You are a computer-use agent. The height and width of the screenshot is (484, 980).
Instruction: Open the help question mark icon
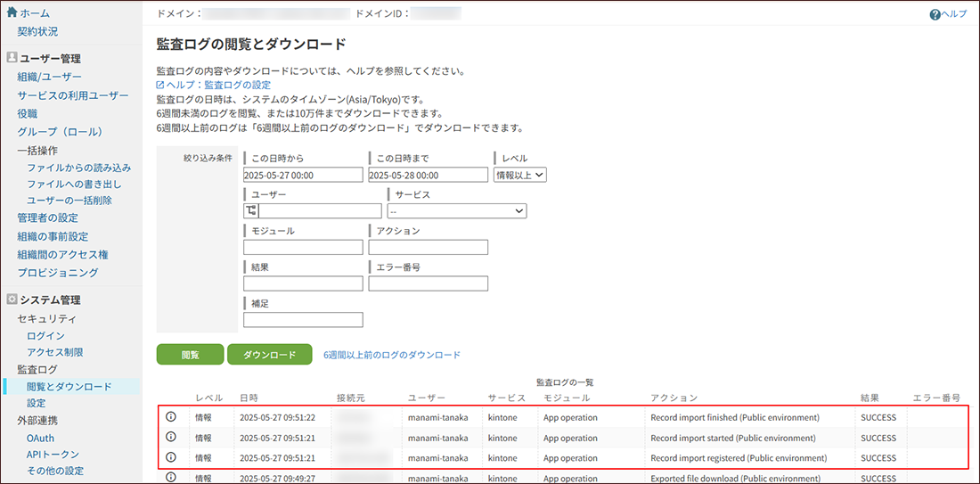(935, 14)
